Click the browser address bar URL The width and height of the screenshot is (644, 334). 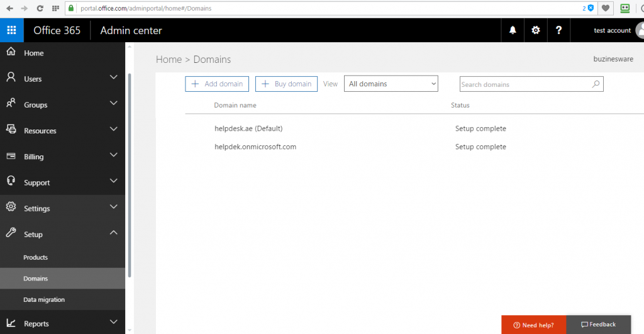[x=146, y=8]
